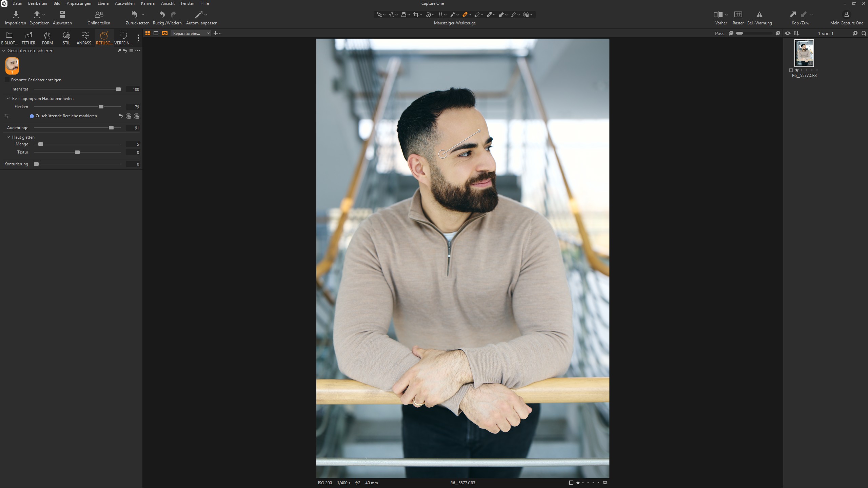The width and height of the screenshot is (868, 488).
Task: Click Autom. anpassen magic wand
Action: click(x=199, y=15)
